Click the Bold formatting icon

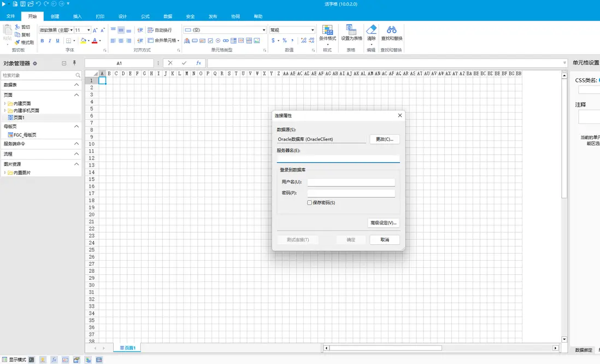click(x=42, y=41)
